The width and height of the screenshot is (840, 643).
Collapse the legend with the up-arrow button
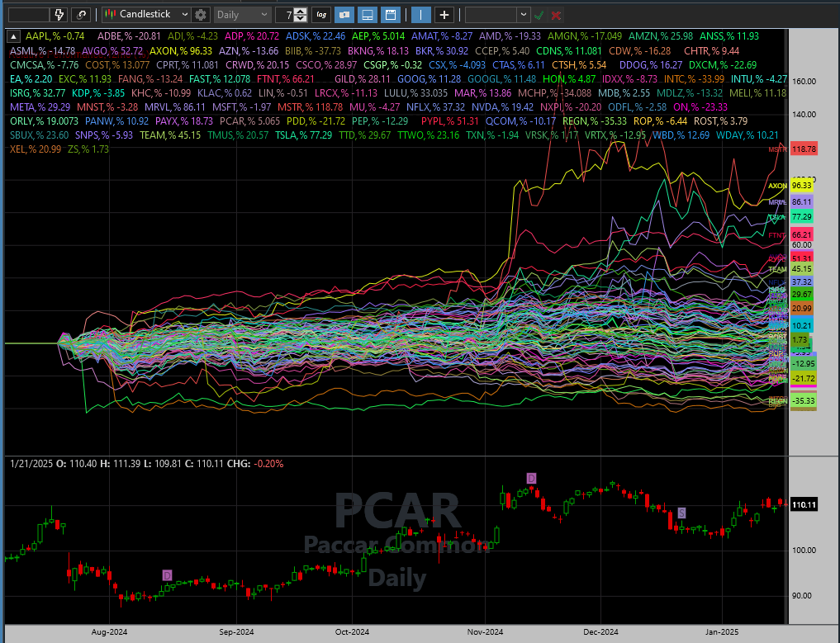tap(13, 36)
